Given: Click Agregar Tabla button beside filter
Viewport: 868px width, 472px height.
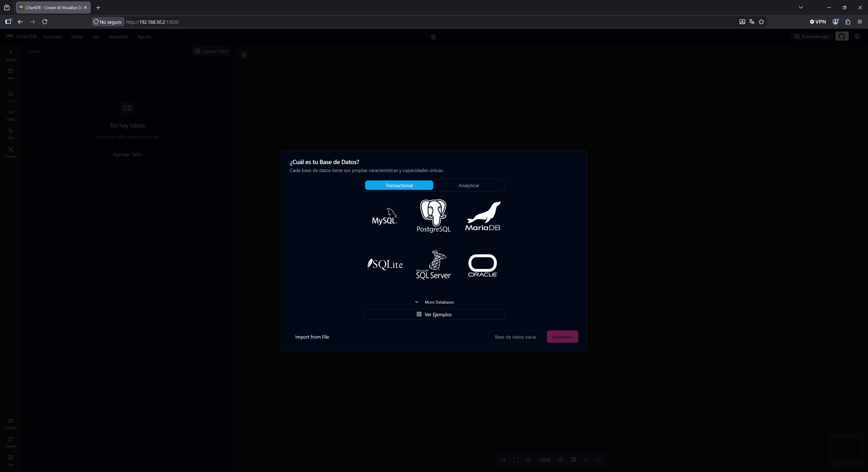Looking at the screenshot, I should [211, 51].
